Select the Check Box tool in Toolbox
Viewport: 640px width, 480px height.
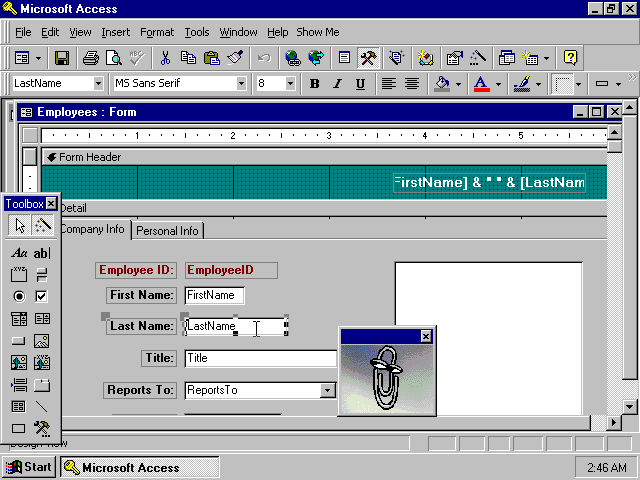click(x=42, y=296)
